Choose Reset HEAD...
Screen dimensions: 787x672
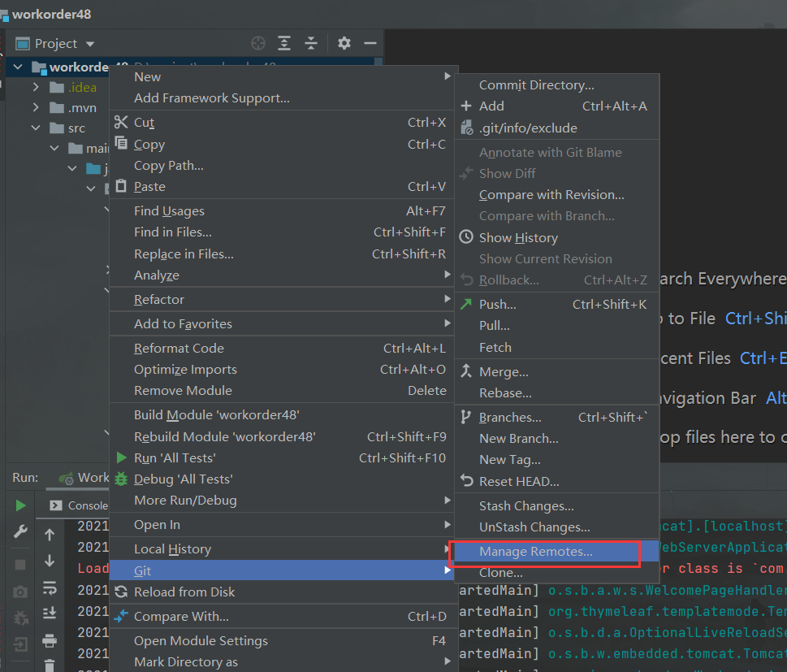[x=557, y=482]
